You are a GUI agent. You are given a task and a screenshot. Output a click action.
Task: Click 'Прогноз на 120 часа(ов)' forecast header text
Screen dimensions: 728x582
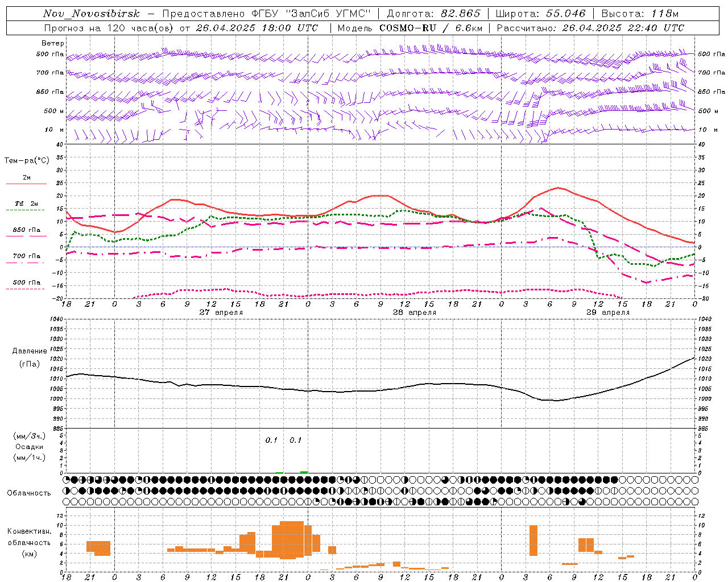tap(110, 28)
